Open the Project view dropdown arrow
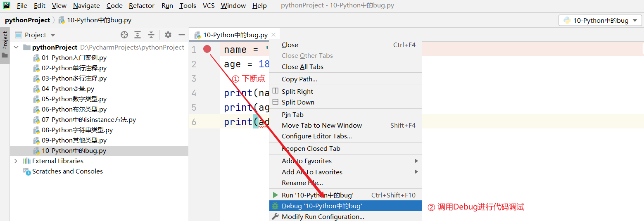 pyautogui.click(x=53, y=35)
